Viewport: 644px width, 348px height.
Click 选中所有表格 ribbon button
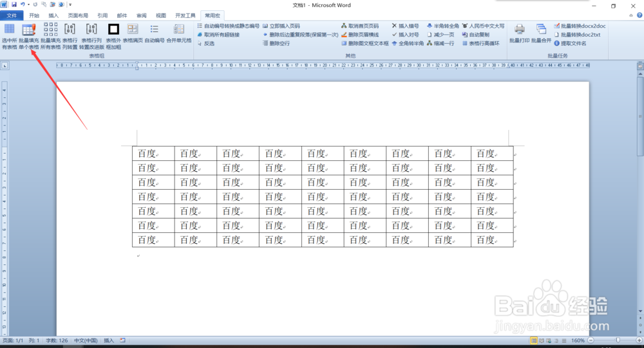[9, 36]
